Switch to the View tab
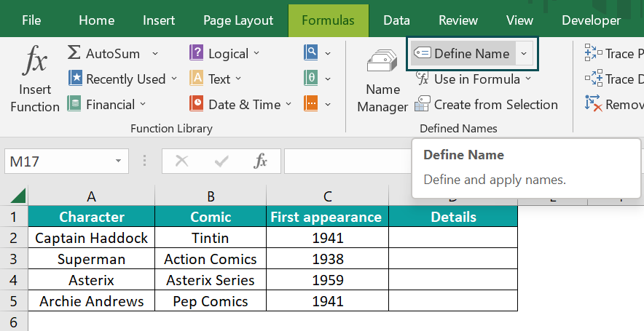 pyautogui.click(x=519, y=20)
